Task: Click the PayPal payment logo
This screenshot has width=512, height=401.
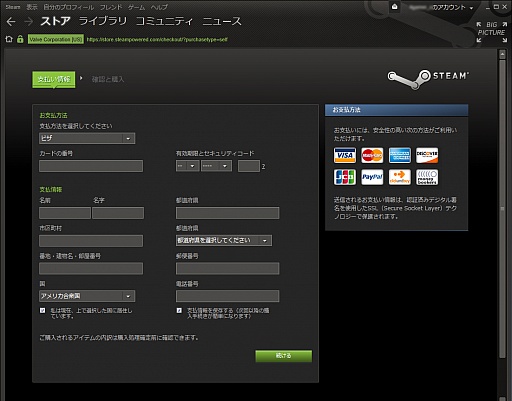Action: tap(372, 177)
